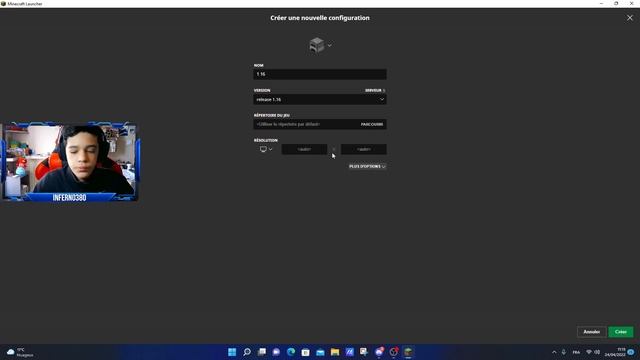Open the Windows Start menu

pyautogui.click(x=232, y=352)
